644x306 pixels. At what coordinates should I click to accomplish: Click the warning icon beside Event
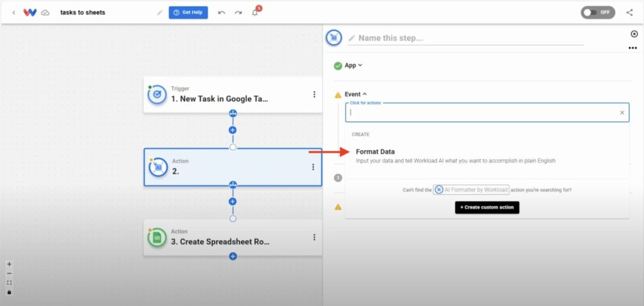338,95
